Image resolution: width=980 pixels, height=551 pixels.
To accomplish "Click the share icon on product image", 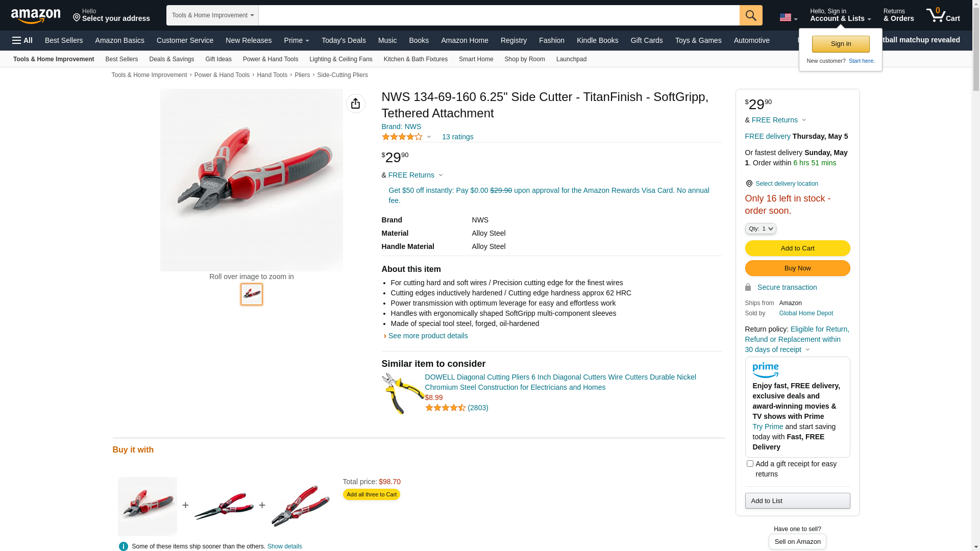I will [x=355, y=104].
